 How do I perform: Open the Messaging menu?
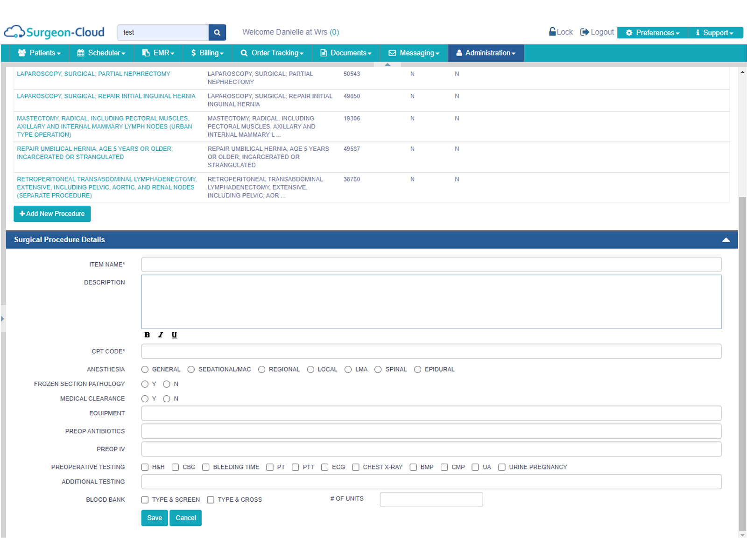point(414,53)
